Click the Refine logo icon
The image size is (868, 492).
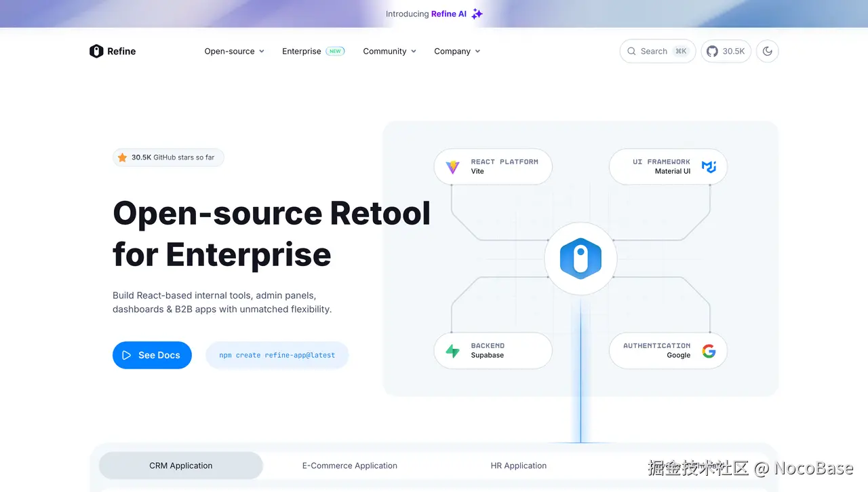(x=96, y=51)
